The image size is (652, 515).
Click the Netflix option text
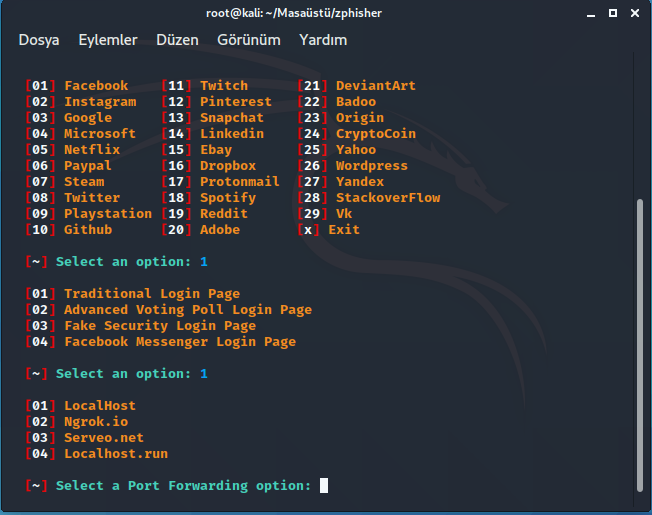pyautogui.click(x=92, y=150)
